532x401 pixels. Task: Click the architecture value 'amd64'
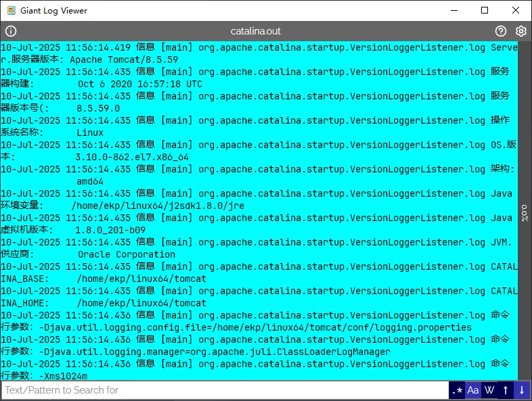[x=90, y=182]
